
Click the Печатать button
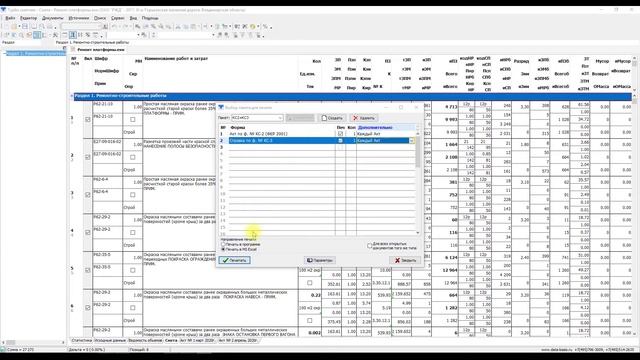pos(234,260)
